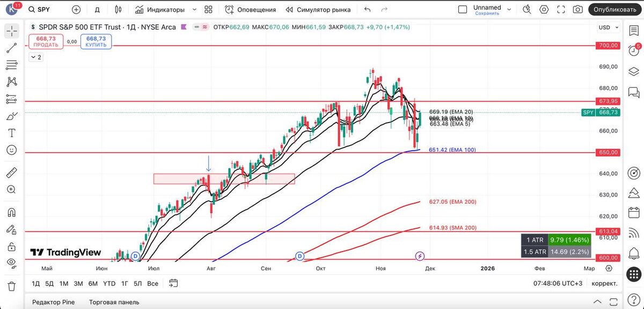Open the emoji icons tool

(x=11, y=150)
